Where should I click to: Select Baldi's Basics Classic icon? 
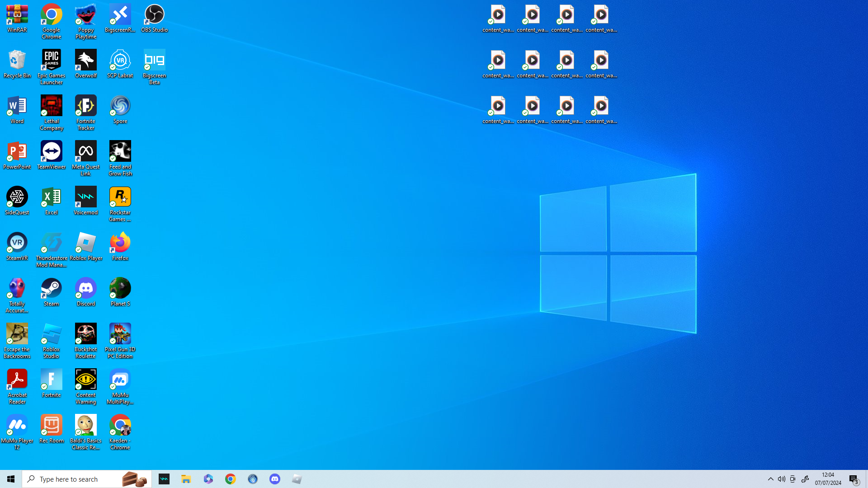point(86,431)
